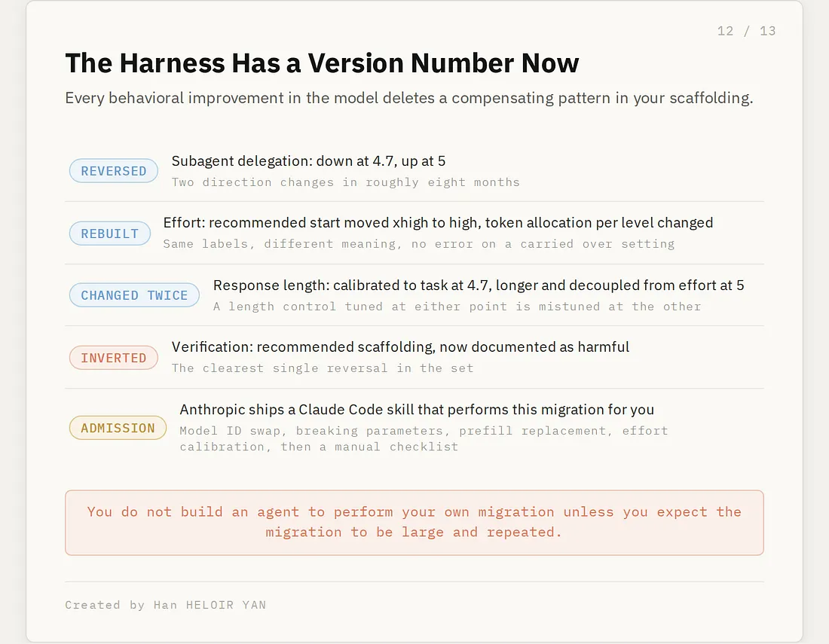829x644 pixels.
Task: Click the red callout box about migration
Action: pyautogui.click(x=414, y=523)
